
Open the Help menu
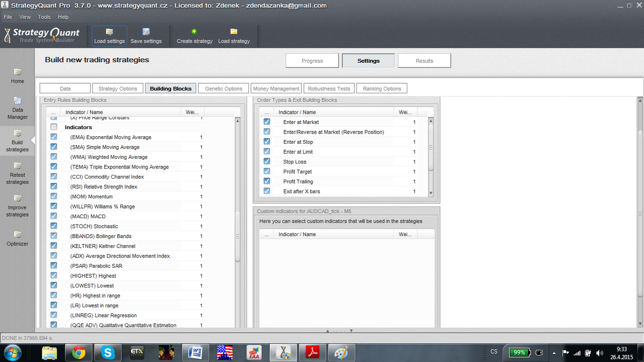[x=63, y=17]
